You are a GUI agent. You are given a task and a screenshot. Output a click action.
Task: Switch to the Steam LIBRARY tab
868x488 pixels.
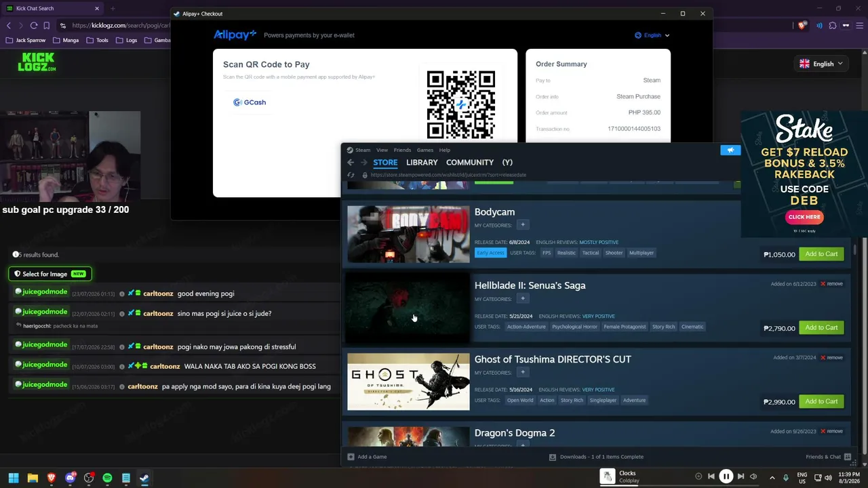422,163
